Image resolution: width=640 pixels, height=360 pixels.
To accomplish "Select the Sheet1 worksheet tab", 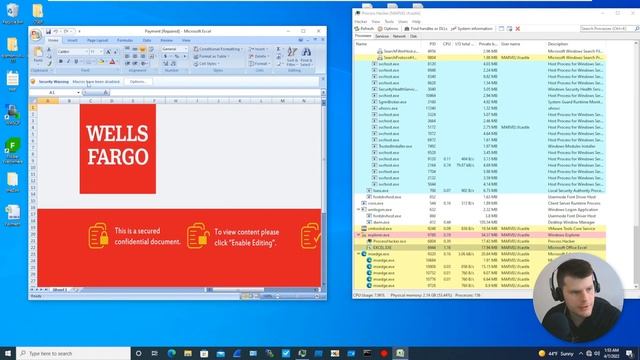I will [x=60, y=290].
